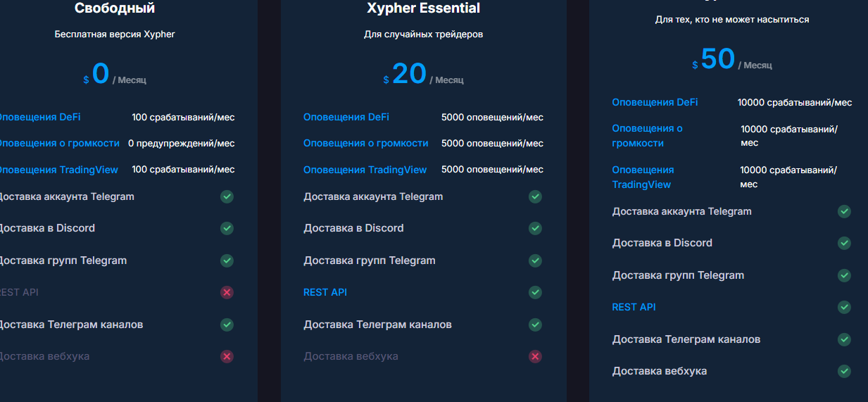Click red cross for webhook delivery in Essential plan
The height and width of the screenshot is (402, 868).
(x=535, y=357)
